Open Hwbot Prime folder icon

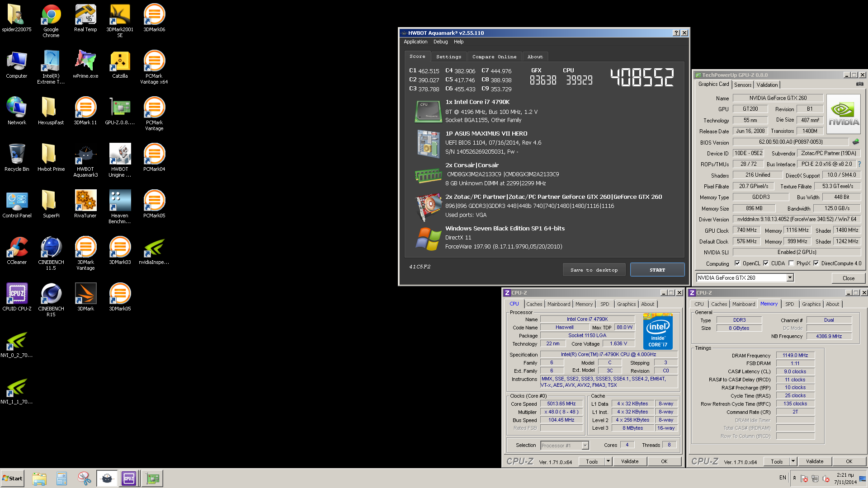[51, 158]
